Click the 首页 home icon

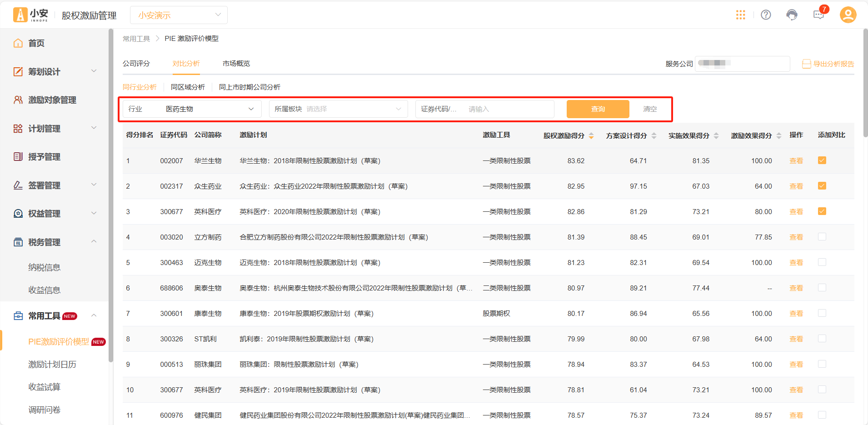18,43
